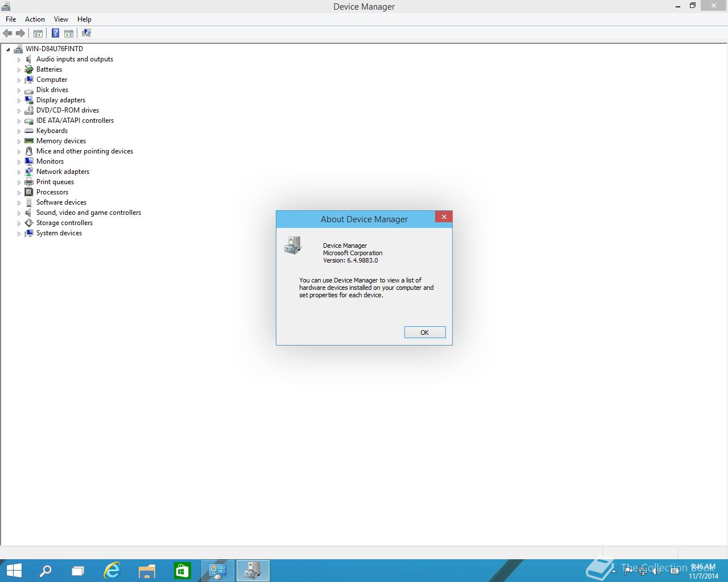728x582 pixels.
Task: Open the Action menu
Action: click(x=35, y=19)
